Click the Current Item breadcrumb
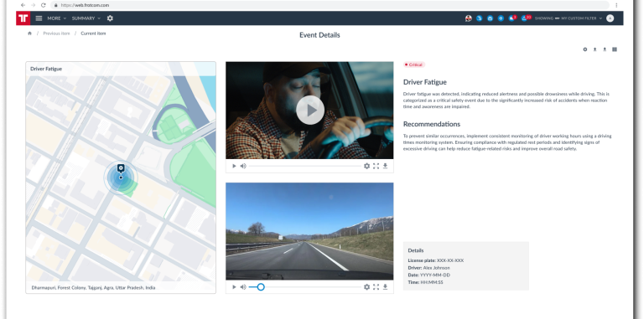The image size is (644, 319). [x=93, y=33]
